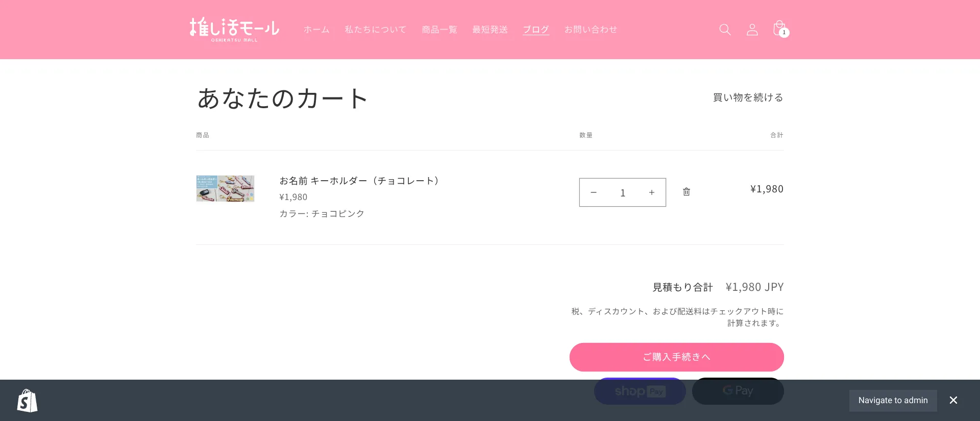The width and height of the screenshot is (980, 421).
Task: Click 買い物を続ける link
Action: click(748, 97)
